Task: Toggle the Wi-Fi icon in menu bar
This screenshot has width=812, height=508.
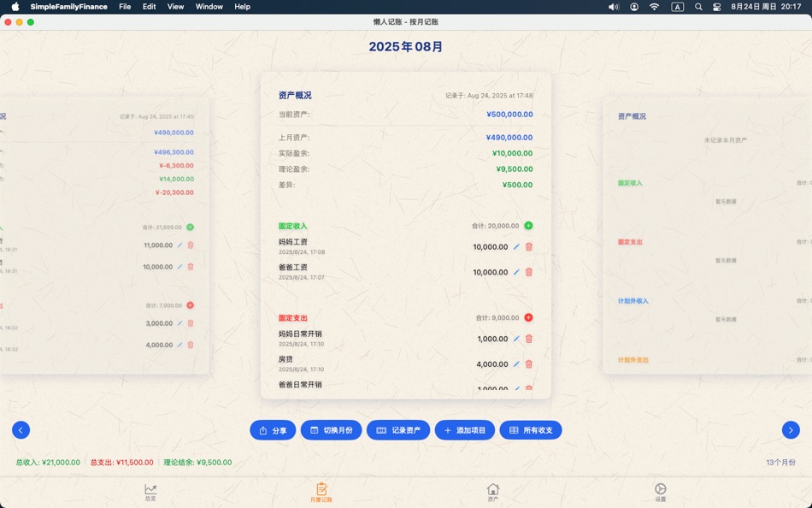Action: pos(653,6)
